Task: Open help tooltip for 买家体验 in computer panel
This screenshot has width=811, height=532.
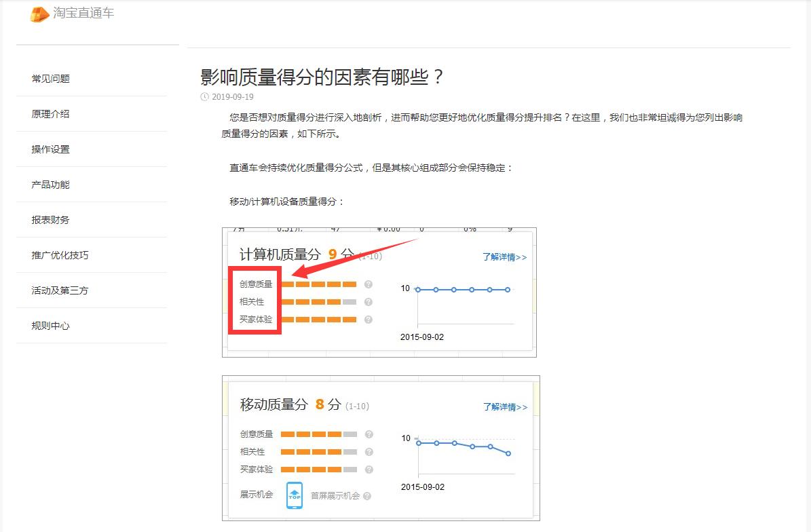Action: point(368,319)
